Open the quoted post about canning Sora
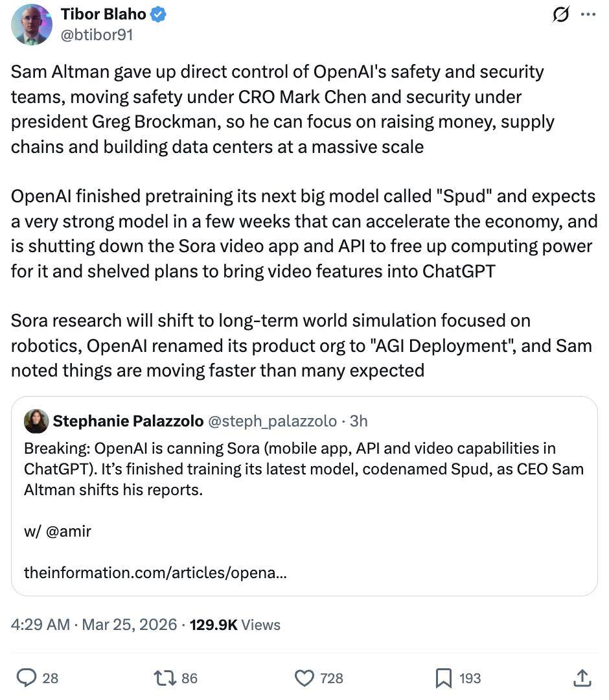 point(304,480)
